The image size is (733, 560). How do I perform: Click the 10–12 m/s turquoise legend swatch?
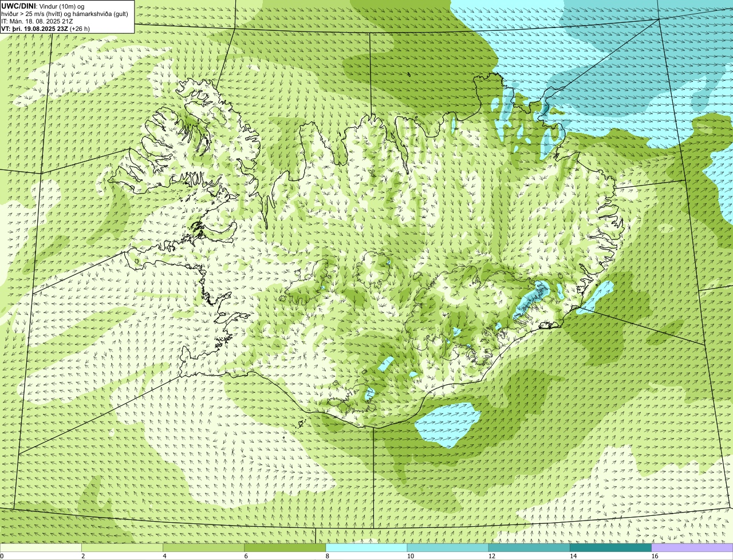point(448,547)
